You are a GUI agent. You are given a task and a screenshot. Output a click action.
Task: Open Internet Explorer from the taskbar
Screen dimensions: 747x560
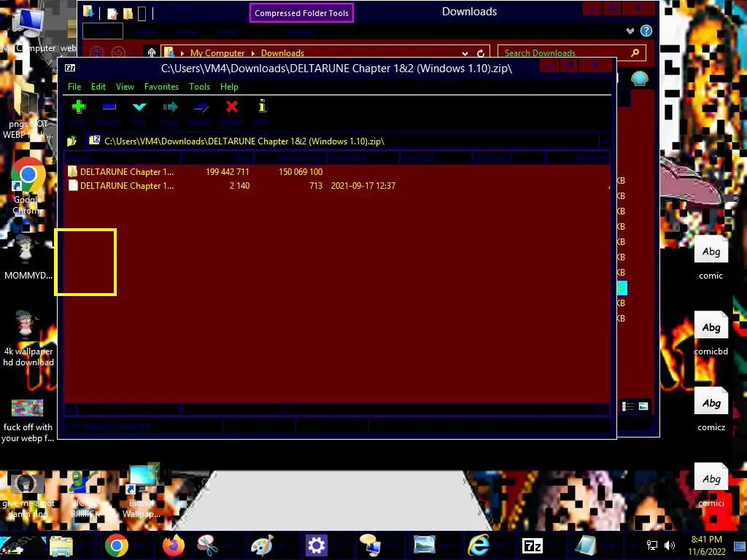pyautogui.click(x=479, y=545)
